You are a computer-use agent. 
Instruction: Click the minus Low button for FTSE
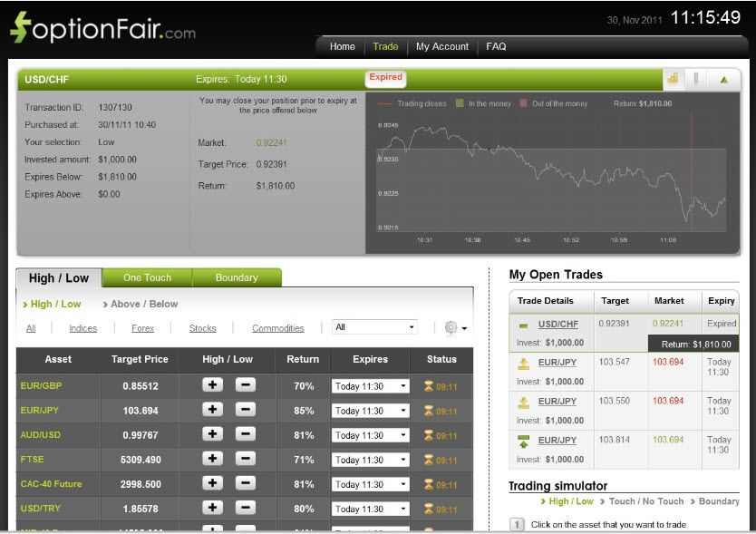(246, 458)
